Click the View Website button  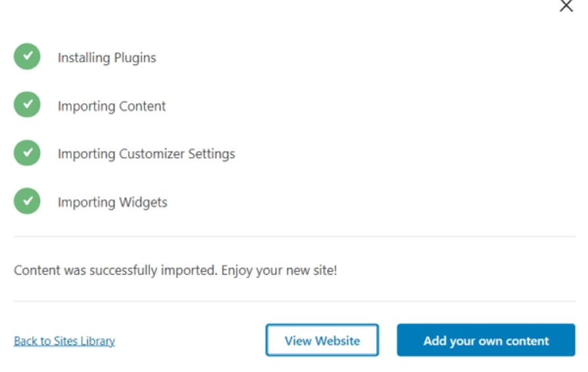click(322, 340)
